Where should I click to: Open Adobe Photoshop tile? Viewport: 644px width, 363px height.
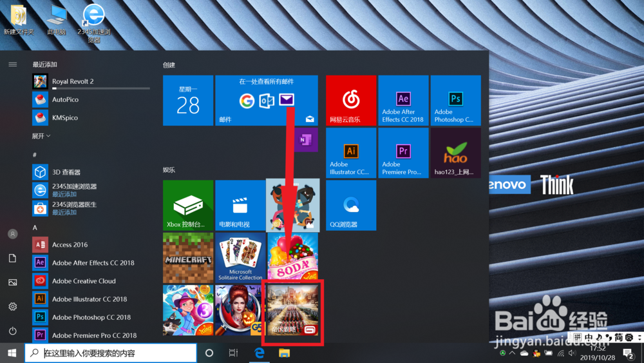tap(455, 101)
